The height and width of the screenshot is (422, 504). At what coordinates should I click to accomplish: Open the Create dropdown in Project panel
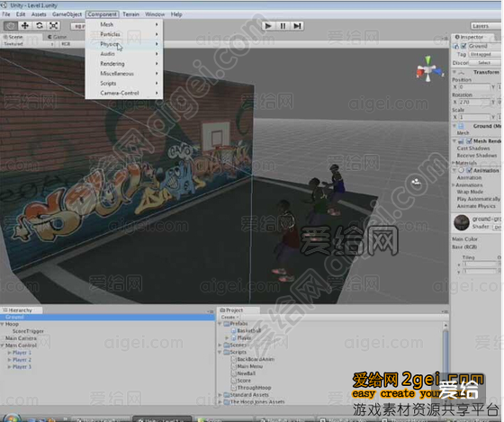coord(229,317)
